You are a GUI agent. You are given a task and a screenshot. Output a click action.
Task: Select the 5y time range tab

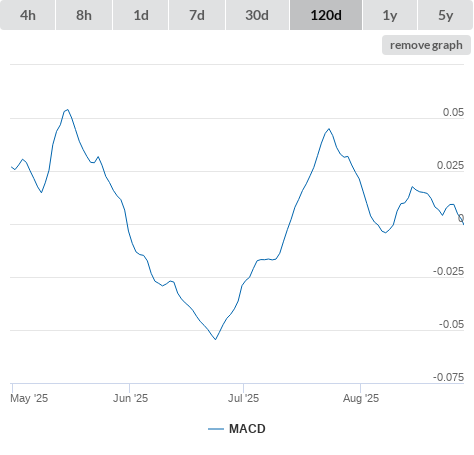click(x=445, y=15)
